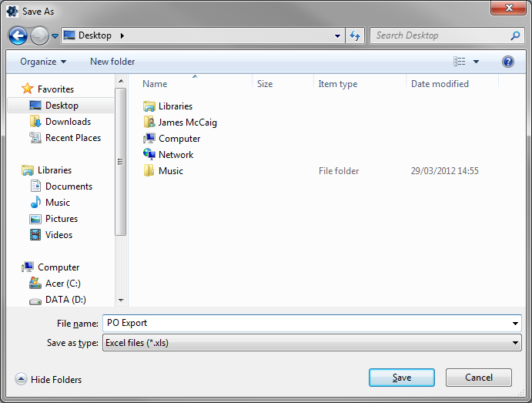Open recent locations arrow beside forward button
Viewport: 532px width, 403px height.
point(55,35)
